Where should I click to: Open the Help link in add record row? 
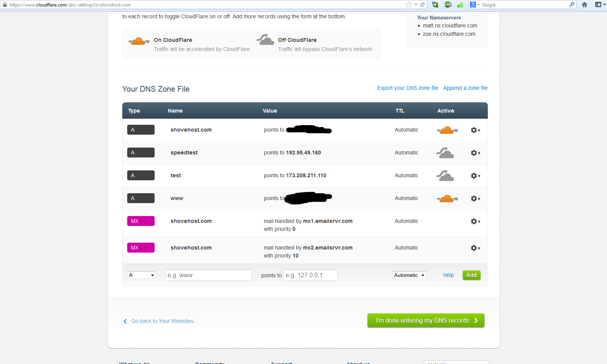point(448,275)
